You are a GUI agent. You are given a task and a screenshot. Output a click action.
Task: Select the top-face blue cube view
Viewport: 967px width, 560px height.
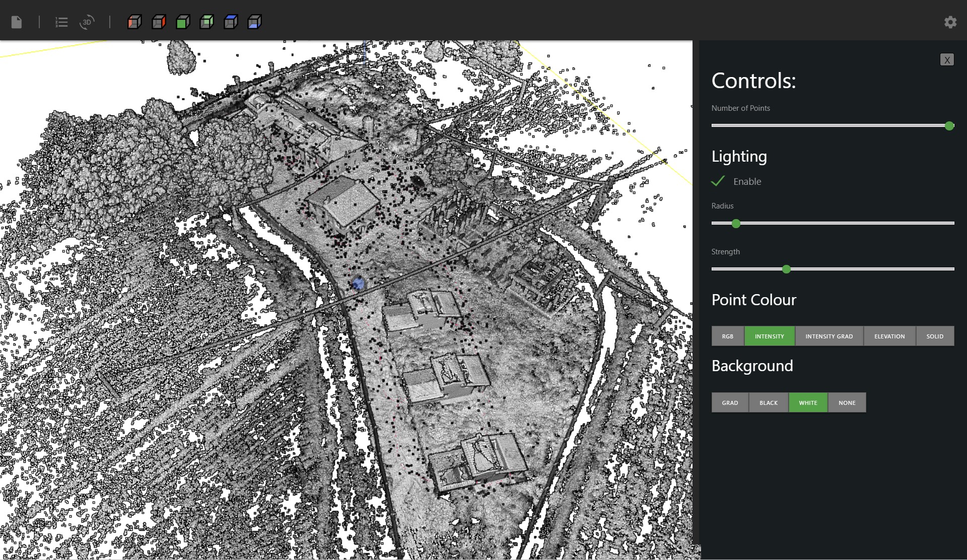(231, 22)
